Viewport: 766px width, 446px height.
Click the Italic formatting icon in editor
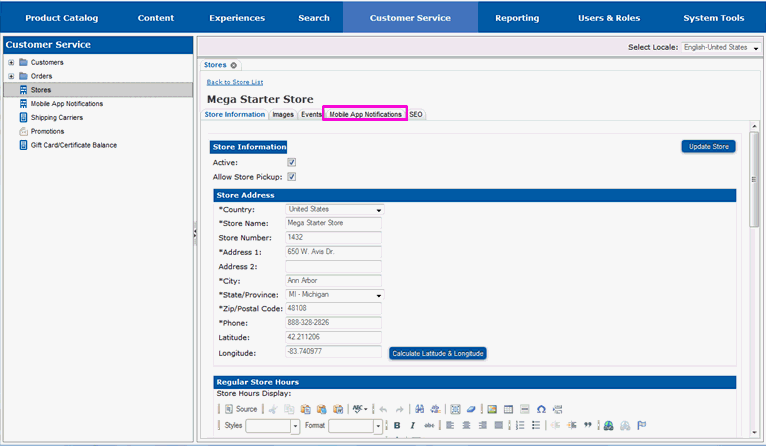tap(413, 426)
